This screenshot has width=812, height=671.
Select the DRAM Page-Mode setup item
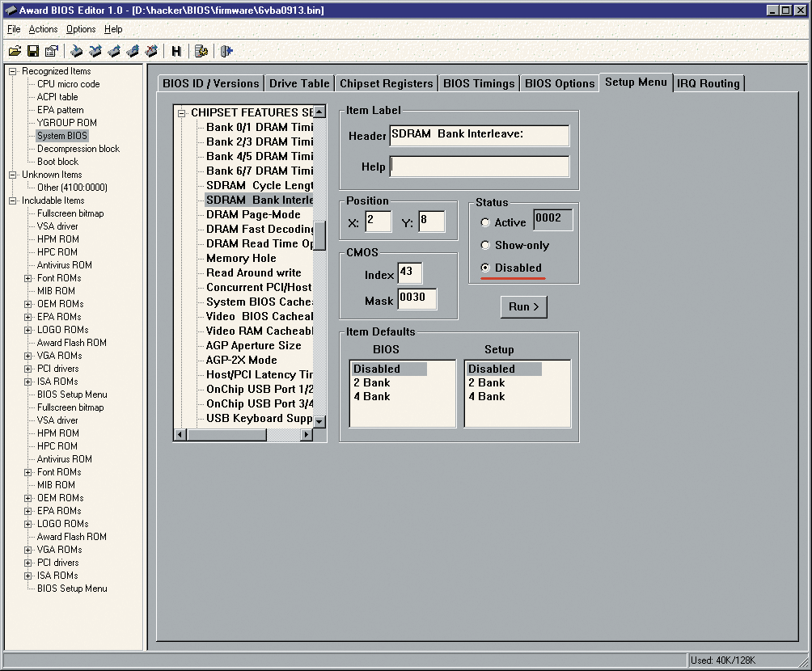tap(253, 214)
